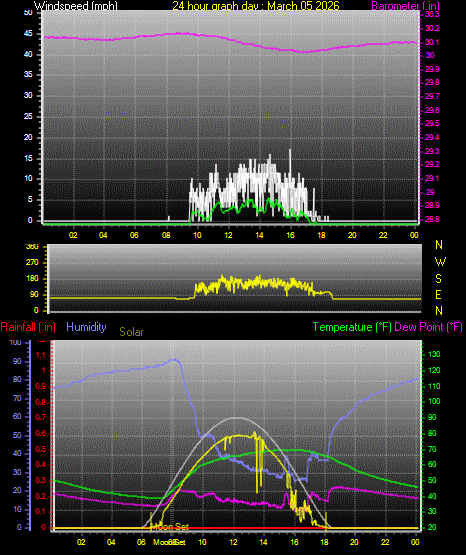Click the S wind direction compass letter
The image size is (466, 555).
click(x=438, y=279)
